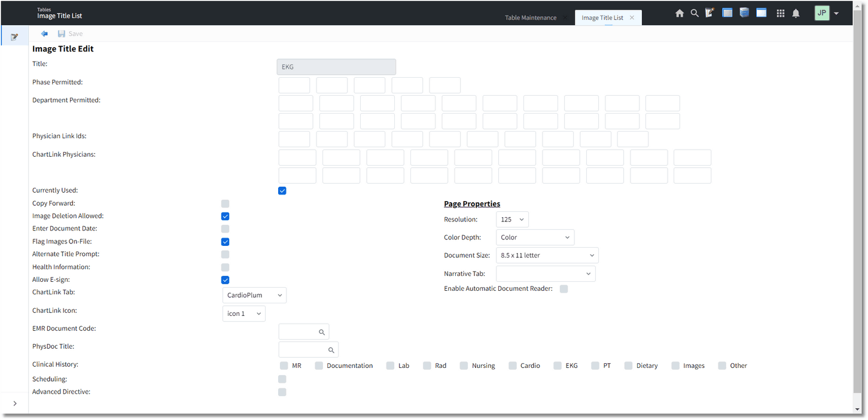Check Clinical History Nursing box
This screenshot has width=868, height=420.
[464, 366]
